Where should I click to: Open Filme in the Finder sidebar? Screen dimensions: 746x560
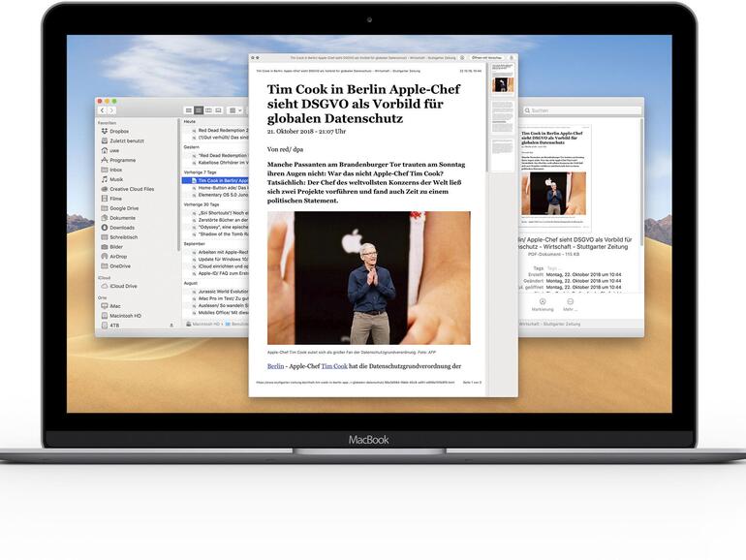[x=111, y=199]
